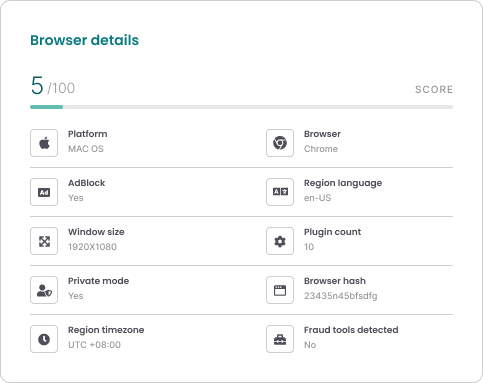Click the Plugin count label

tap(333, 232)
